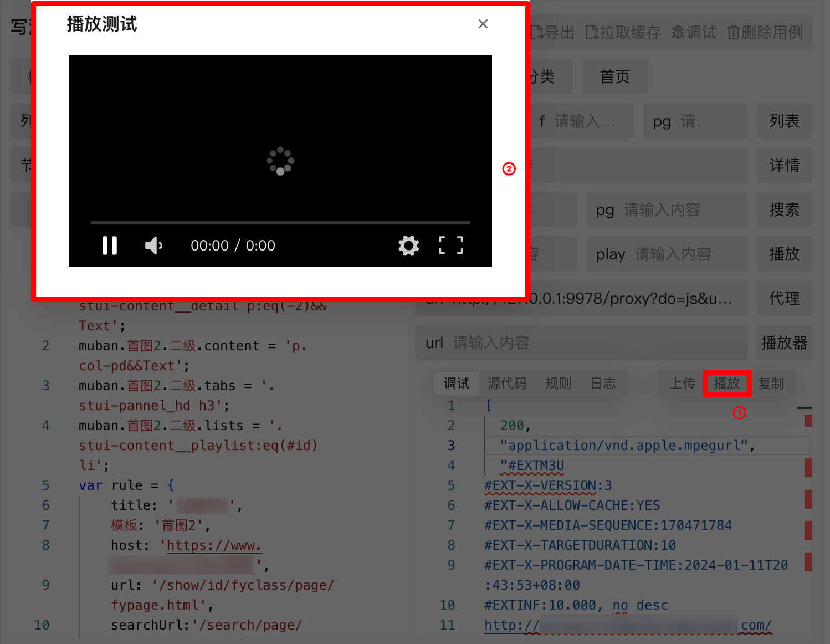Close the 播放测试 dialog
Viewport: 830px width, 644px height.
(483, 24)
